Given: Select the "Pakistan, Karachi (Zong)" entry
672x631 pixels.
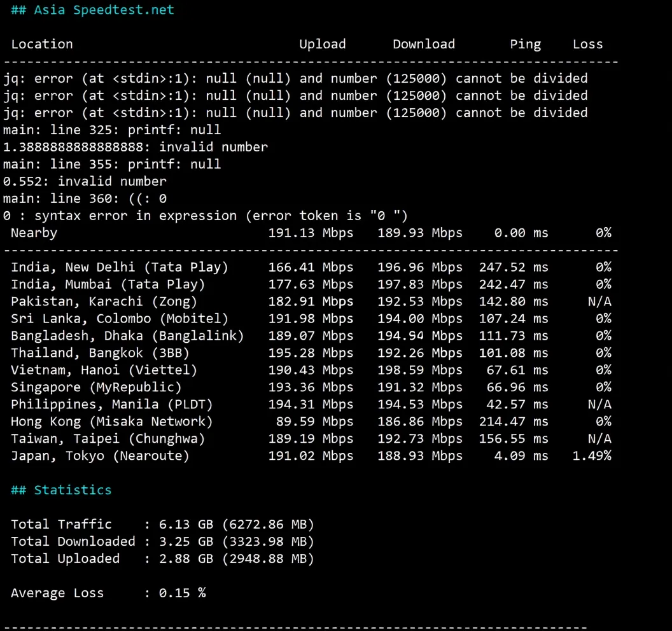Looking at the screenshot, I should [104, 302].
